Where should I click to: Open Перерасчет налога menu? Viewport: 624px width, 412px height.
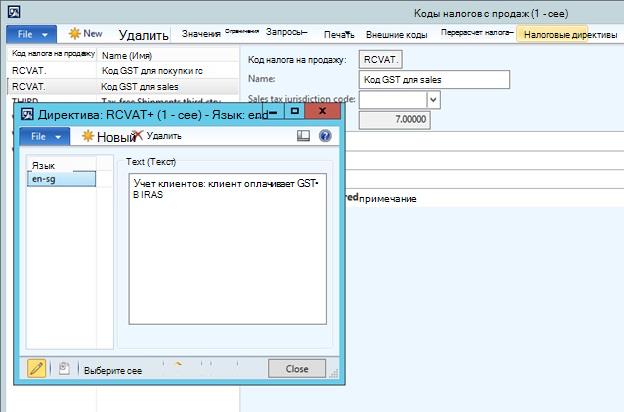pyautogui.click(x=477, y=32)
